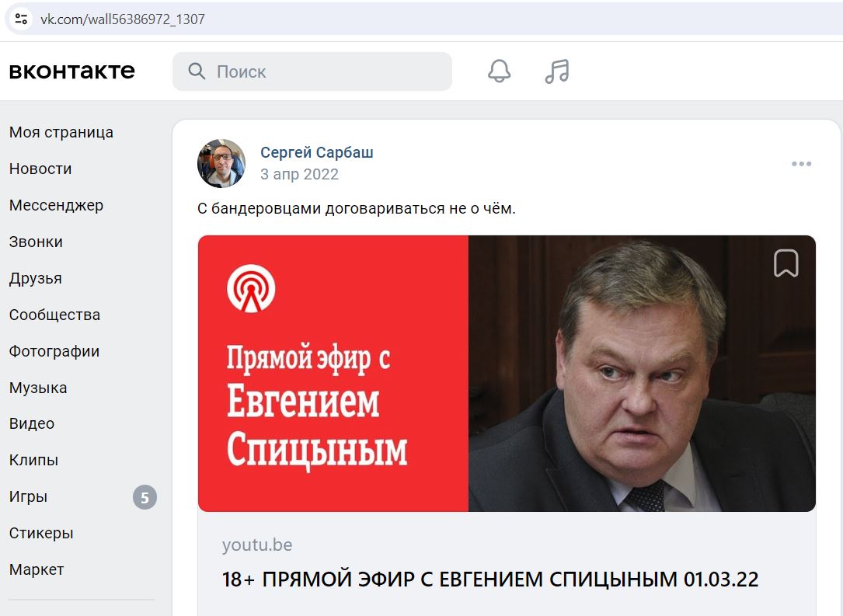Click the search magnifier icon

pos(197,71)
